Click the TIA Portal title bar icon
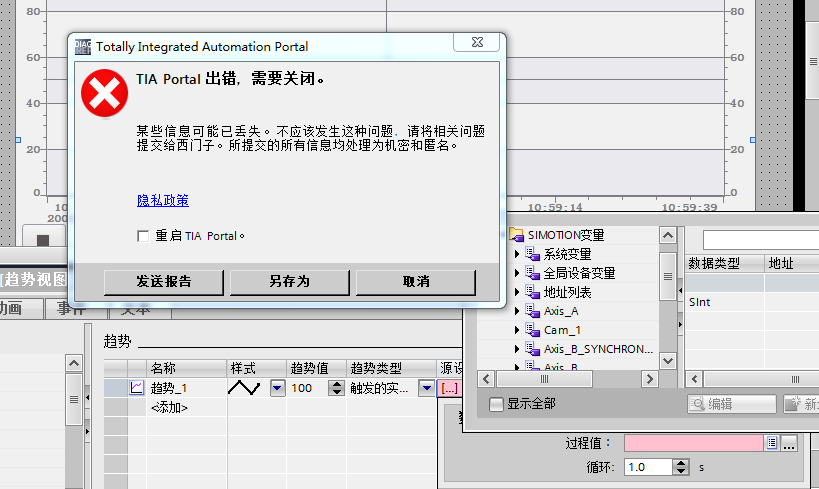Image resolution: width=819 pixels, height=489 pixels. (x=83, y=46)
